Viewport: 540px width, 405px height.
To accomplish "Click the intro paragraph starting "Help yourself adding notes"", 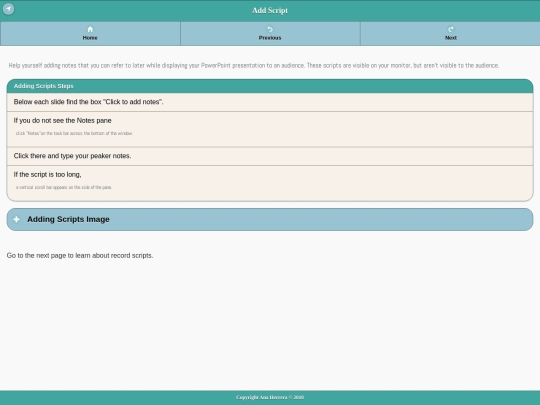I will click(254, 65).
